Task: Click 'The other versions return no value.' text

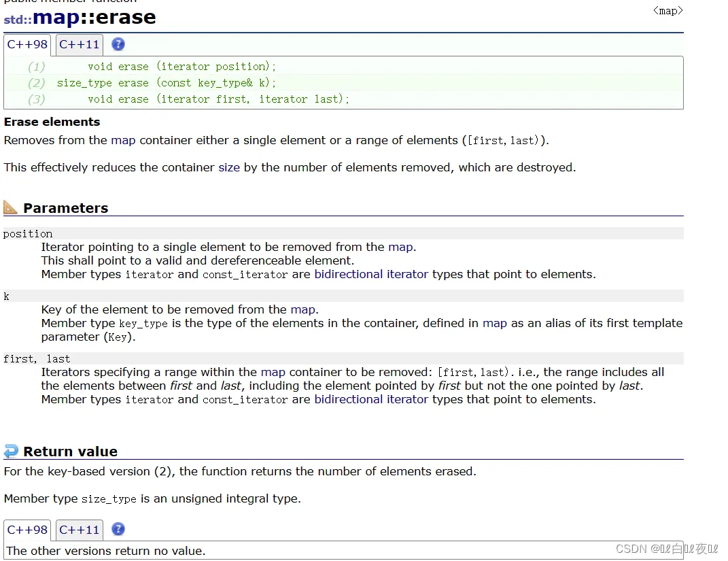Action: [x=106, y=551]
